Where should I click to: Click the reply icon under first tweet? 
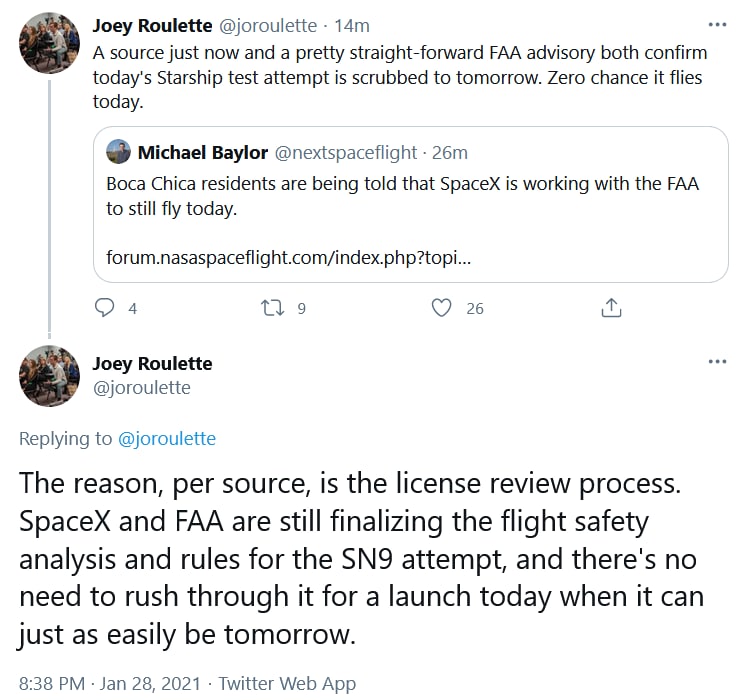click(105, 308)
